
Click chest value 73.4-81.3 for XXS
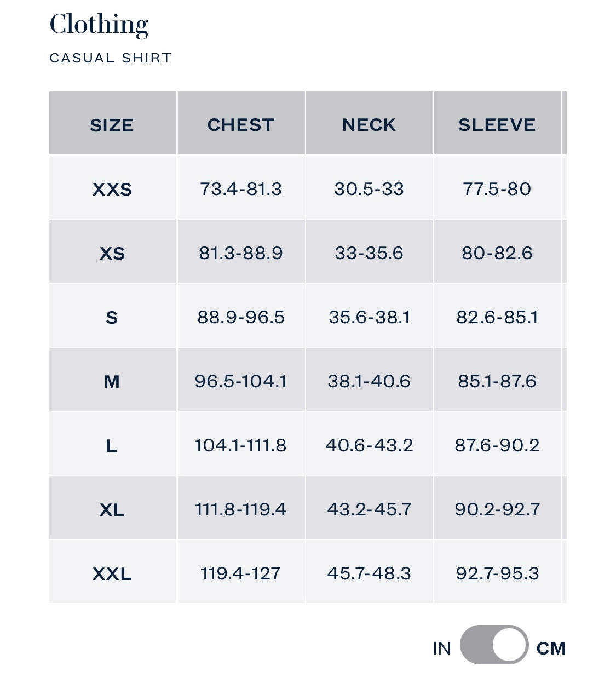[x=240, y=188]
